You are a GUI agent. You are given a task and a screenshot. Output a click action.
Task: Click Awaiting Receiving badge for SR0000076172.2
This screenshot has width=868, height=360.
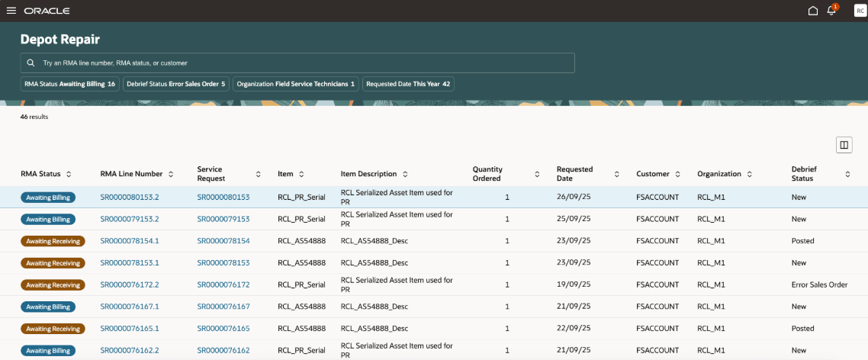[53, 285]
